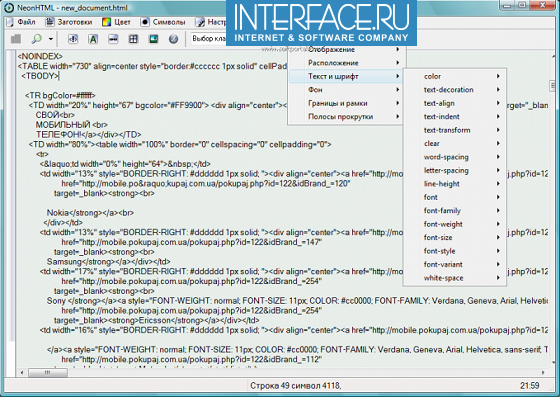560x397 pixels.
Task: Choose the font-variant property entry
Action: [x=455, y=265]
